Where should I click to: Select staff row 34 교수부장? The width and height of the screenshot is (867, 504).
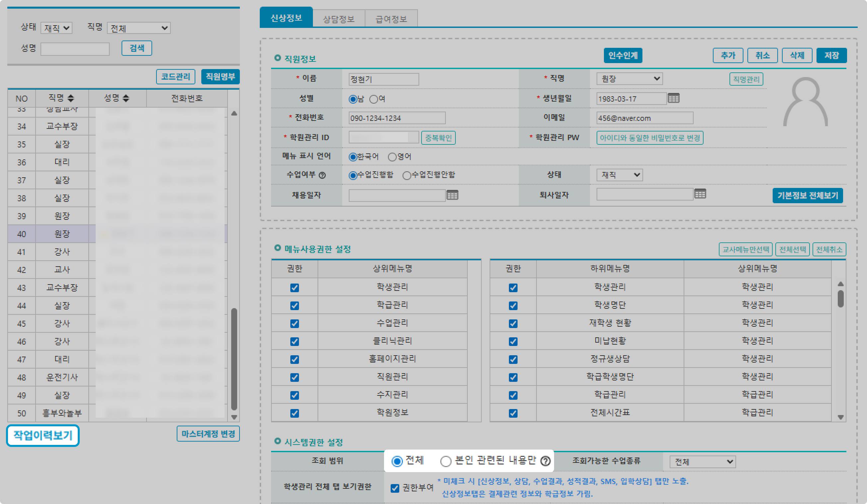(x=117, y=126)
